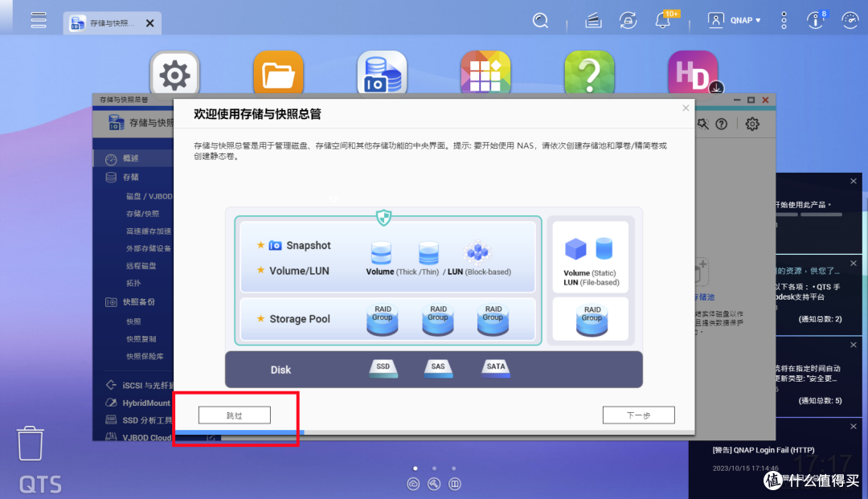Open File Station folder desktop icon
868x499 pixels.
coord(278,74)
